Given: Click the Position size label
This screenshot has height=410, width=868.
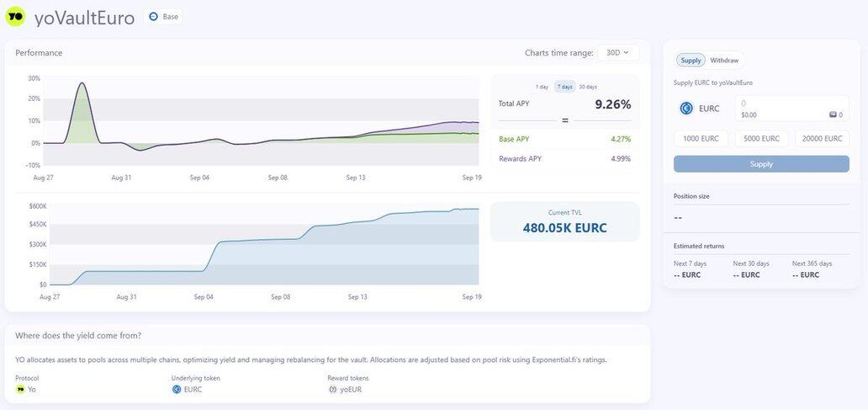Looking at the screenshot, I should 691,196.
